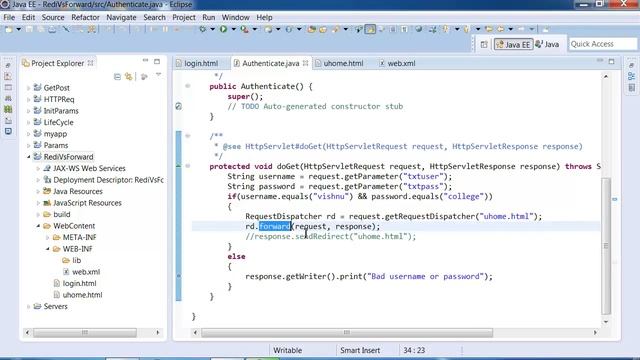Click the New file toolbar icon
Screen dimensions: 640x360
9,29
